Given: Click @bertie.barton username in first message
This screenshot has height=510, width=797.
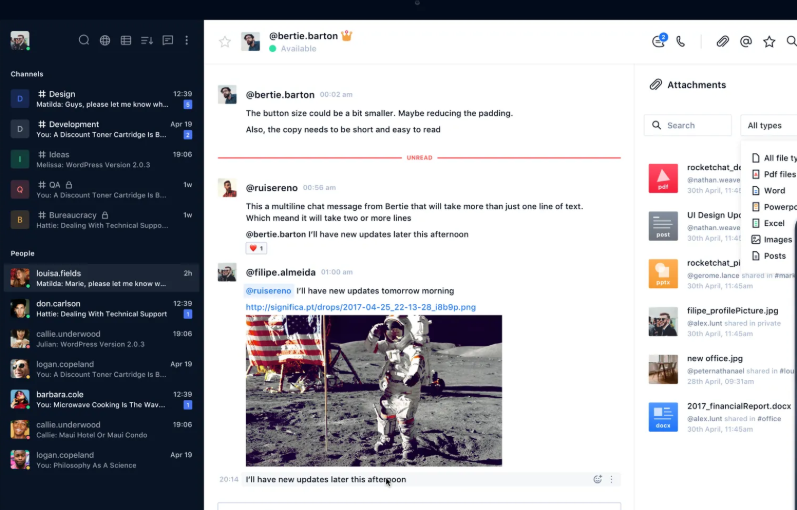Looking at the screenshot, I should click(280, 95).
